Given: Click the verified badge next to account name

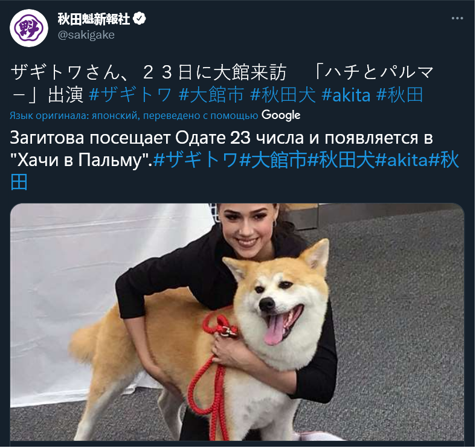Looking at the screenshot, I should (x=140, y=19).
